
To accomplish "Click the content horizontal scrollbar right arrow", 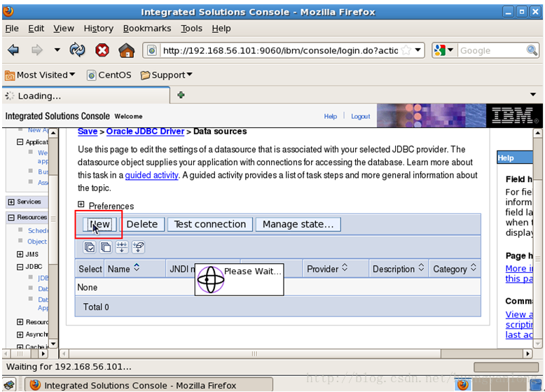I will click(527, 353).
